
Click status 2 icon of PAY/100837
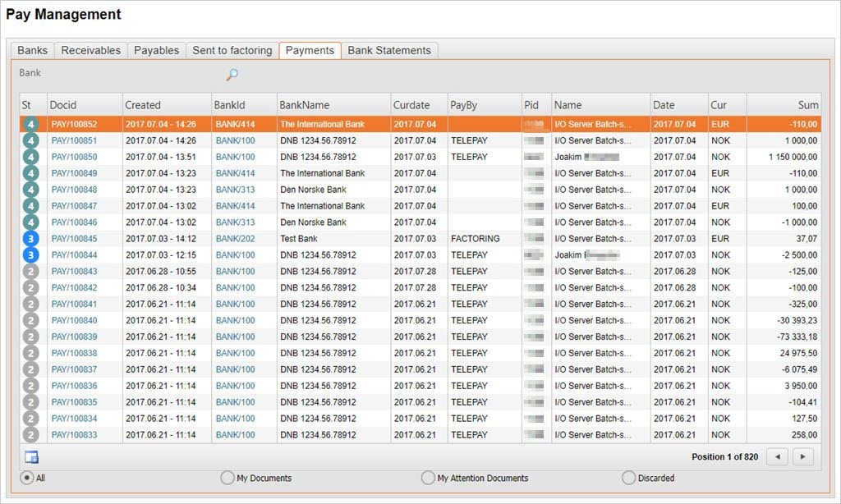click(x=30, y=369)
